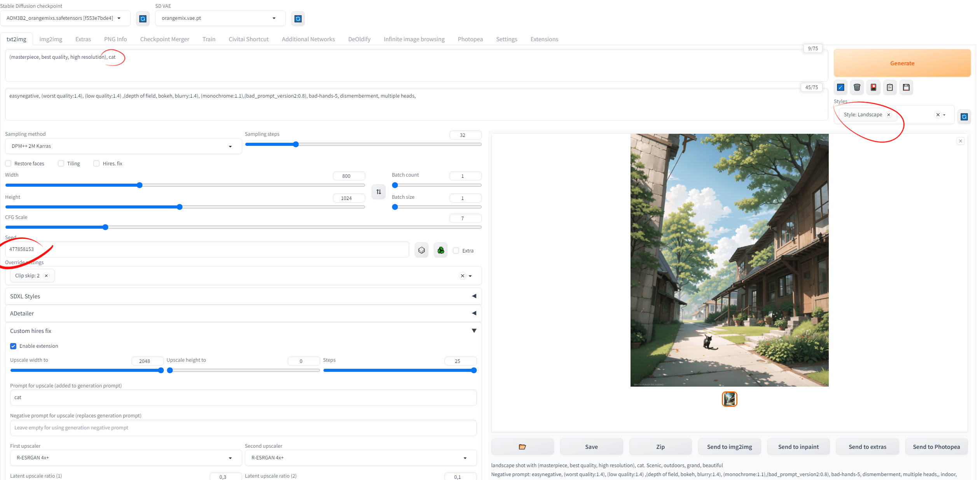Image resolution: width=980 pixels, height=480 pixels.
Task: Uncheck Enable extension in Custom hires fix
Action: click(13, 346)
